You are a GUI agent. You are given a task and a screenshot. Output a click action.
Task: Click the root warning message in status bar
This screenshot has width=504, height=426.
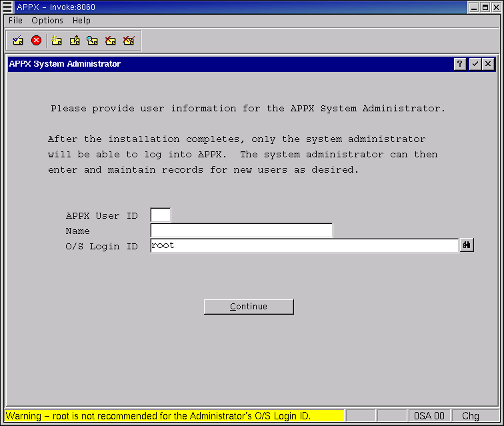pyautogui.click(x=174, y=416)
